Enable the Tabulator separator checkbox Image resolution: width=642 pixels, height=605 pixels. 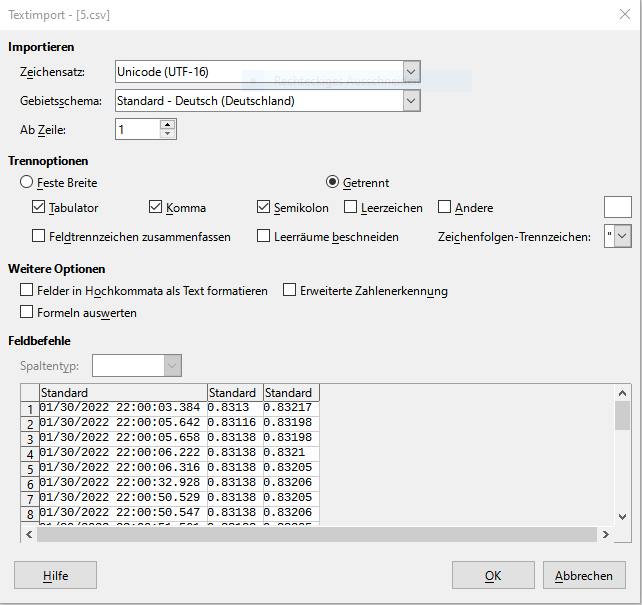point(40,208)
